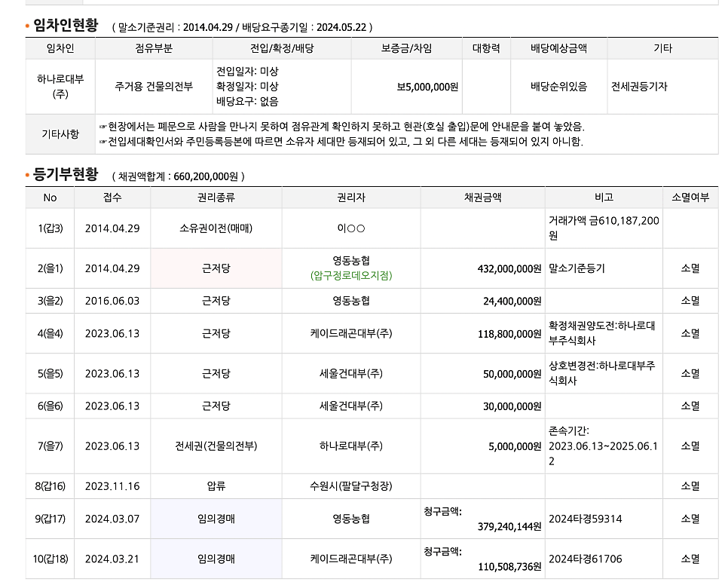This screenshot has width=728, height=588.
Task: Click the highlighted 근저당 cell in row 2(을1)
Action: pos(216,268)
